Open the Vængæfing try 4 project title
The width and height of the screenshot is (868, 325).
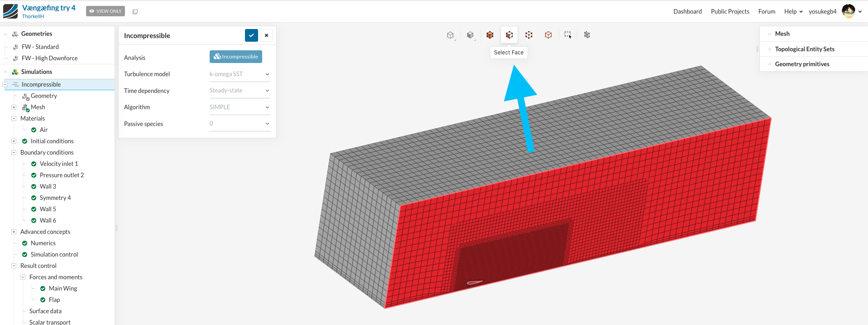[49, 8]
